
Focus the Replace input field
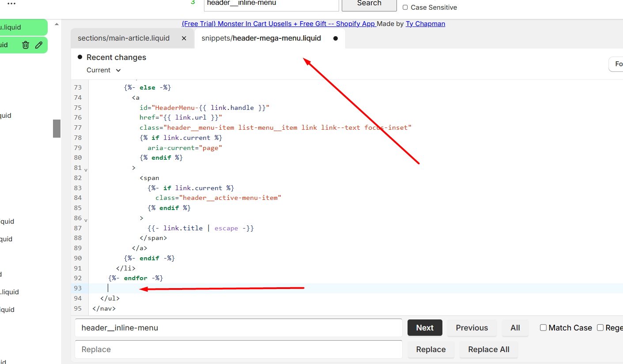point(238,349)
